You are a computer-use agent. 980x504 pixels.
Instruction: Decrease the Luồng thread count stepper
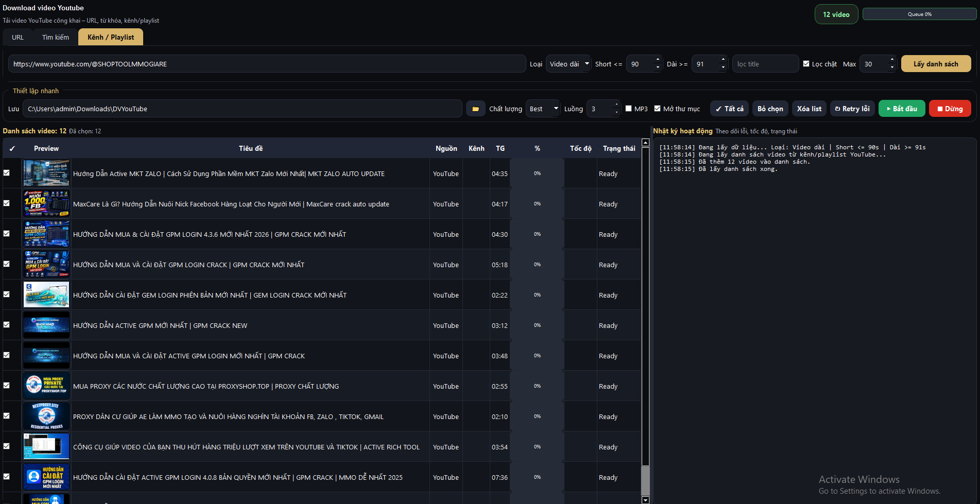(616, 112)
